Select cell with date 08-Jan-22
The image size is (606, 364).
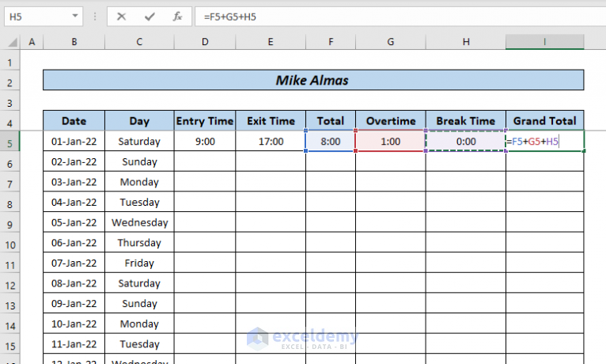pyautogui.click(x=74, y=282)
